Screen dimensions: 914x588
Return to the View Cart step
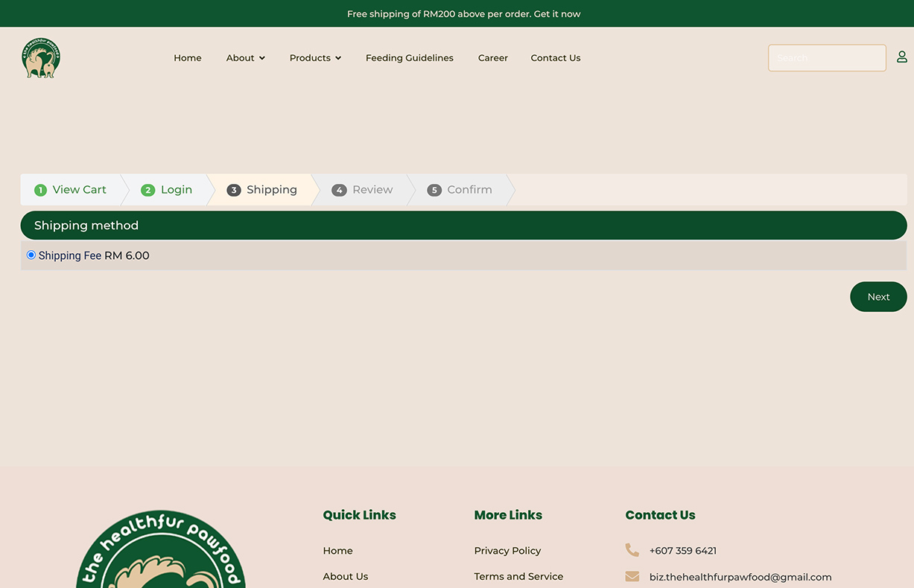(x=79, y=190)
